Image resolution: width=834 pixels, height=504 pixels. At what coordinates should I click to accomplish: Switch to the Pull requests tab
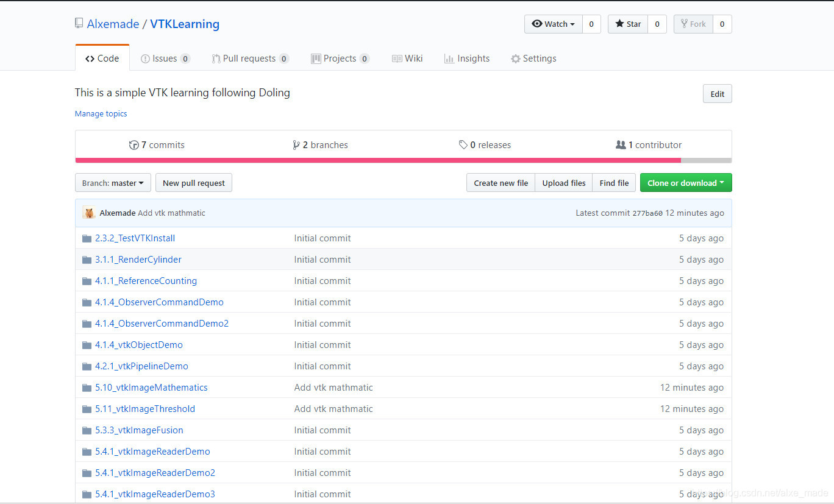point(250,59)
